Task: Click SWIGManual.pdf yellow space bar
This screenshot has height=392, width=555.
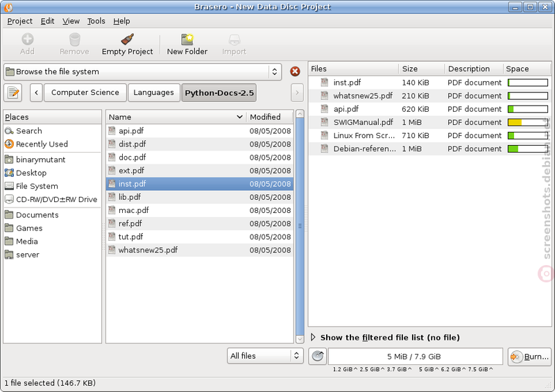Action: pyautogui.click(x=528, y=123)
